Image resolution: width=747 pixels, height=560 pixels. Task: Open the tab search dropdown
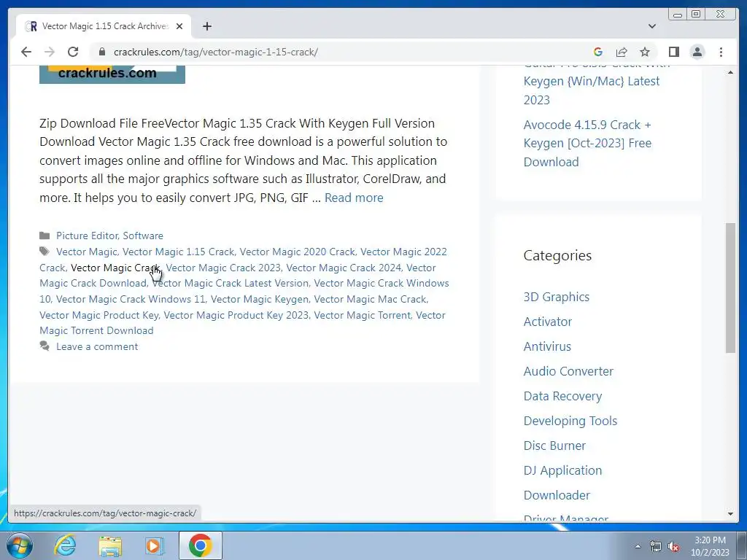[652, 26]
